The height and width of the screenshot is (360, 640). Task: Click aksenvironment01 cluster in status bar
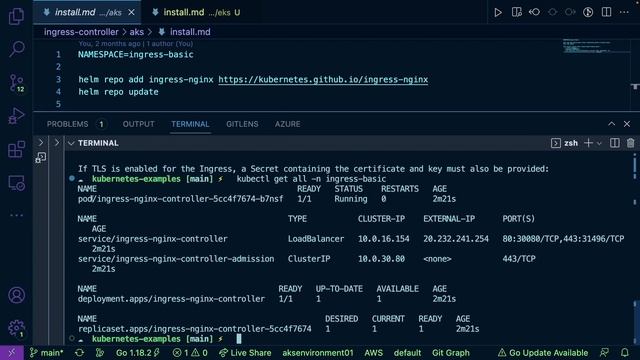[318, 353]
